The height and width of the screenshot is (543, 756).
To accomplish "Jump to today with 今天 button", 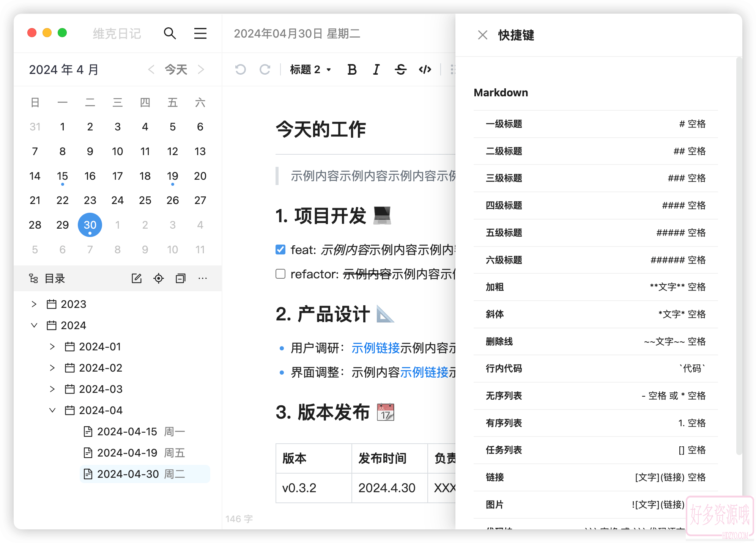I will (176, 69).
